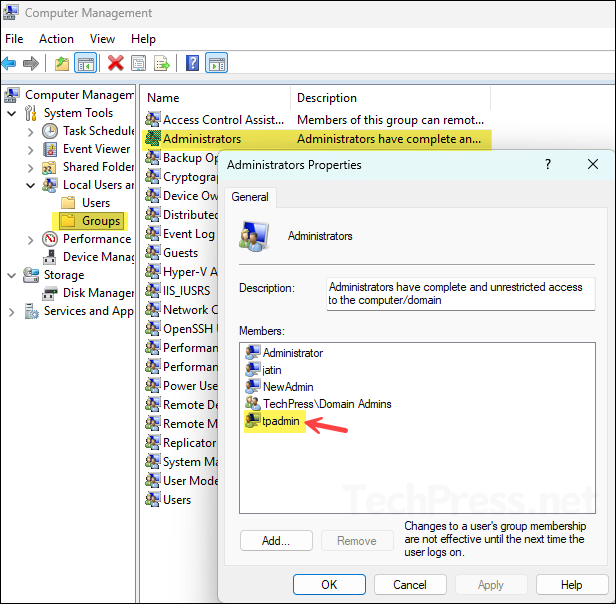Image resolution: width=616 pixels, height=604 pixels.
Task: Close the Administrators Properties dialog
Action: point(593,164)
